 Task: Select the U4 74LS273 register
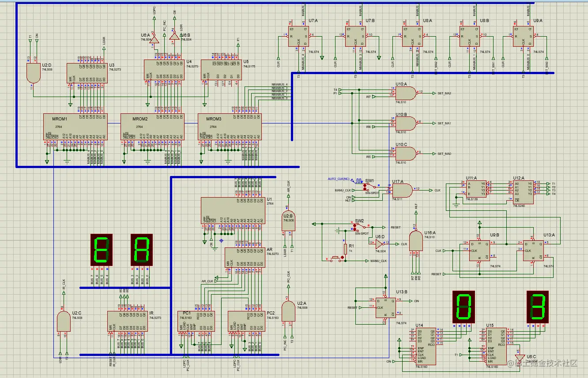click(164, 70)
